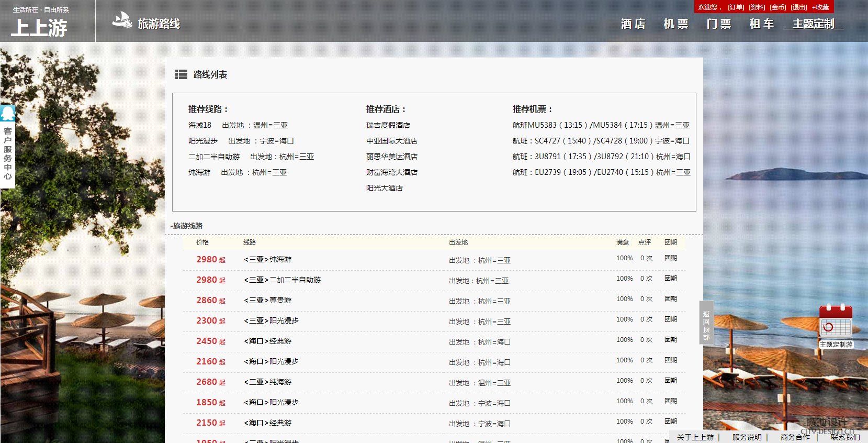Screen dimensions: 868x443
Task: Click the 客户服务中心 side label
Action: pos(7,153)
